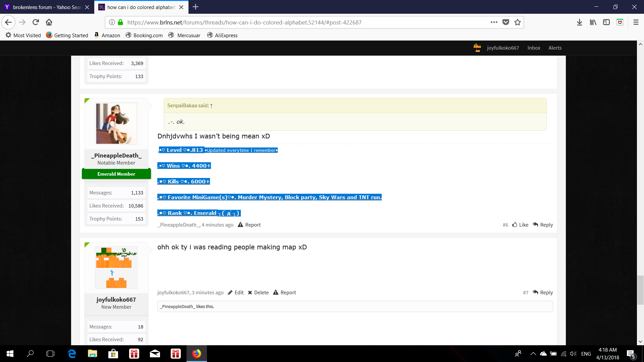Click joyfulkoko667 avatar image
Screen dimensions: 644x362
coord(116,267)
